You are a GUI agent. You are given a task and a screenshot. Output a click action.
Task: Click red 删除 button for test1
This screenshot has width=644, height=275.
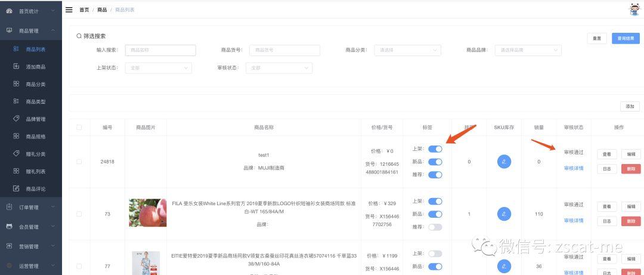tap(631, 169)
